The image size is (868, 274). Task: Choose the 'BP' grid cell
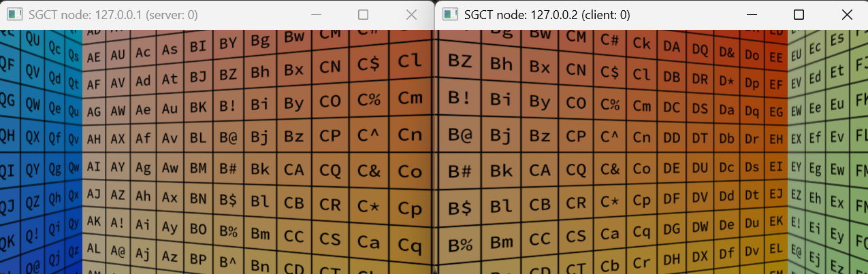click(x=198, y=259)
